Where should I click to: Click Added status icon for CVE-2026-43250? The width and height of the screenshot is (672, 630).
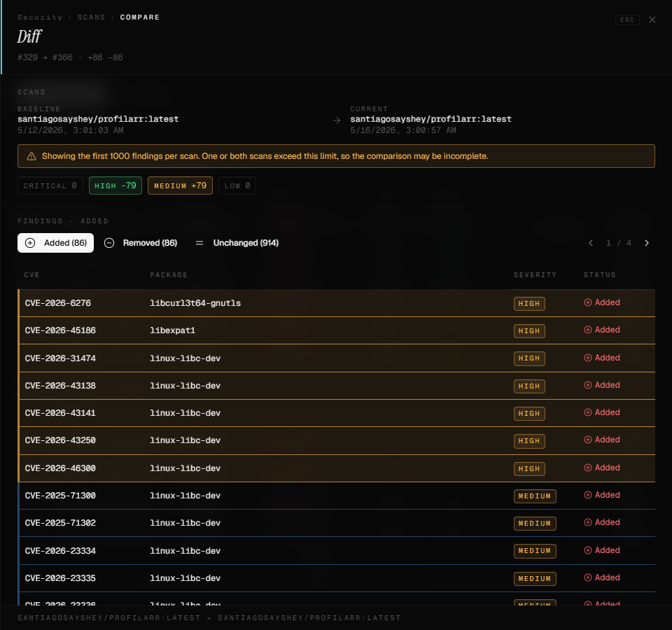point(588,440)
